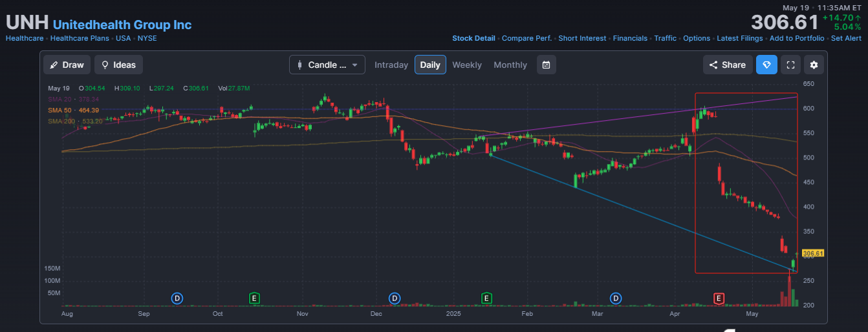Image resolution: width=868 pixels, height=332 pixels.
Task: Click the 306.61 price label on axis
Action: [812, 254]
